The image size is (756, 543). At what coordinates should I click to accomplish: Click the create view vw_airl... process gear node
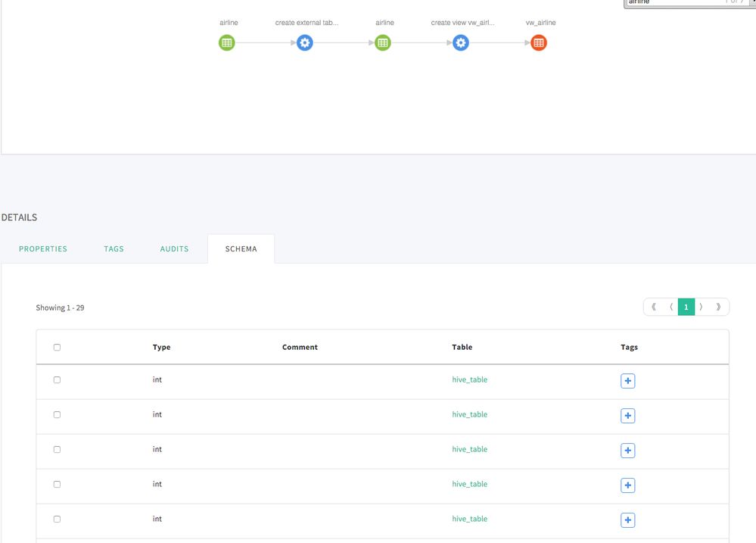(x=461, y=42)
